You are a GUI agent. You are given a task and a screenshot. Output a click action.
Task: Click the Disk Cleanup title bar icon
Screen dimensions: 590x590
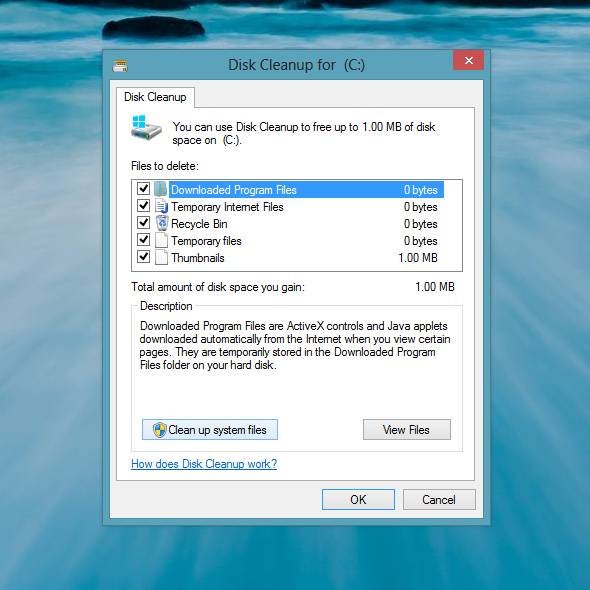pyautogui.click(x=120, y=66)
